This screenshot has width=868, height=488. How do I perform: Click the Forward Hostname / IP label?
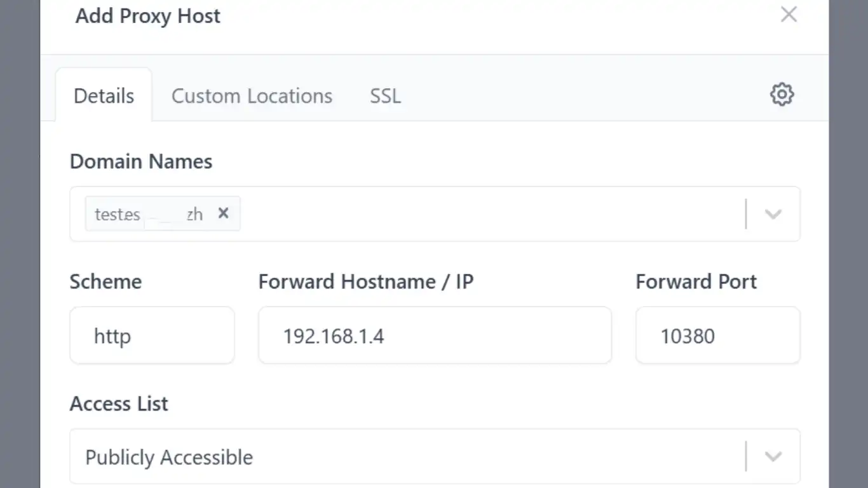point(365,281)
